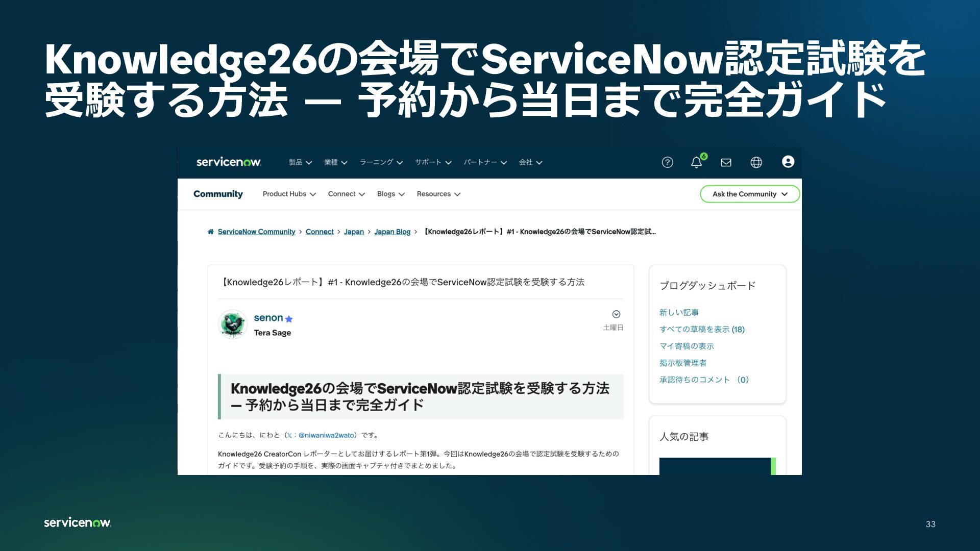This screenshot has height=551, width=980.
Task: Click the popular article thumbnail
Action: click(716, 466)
